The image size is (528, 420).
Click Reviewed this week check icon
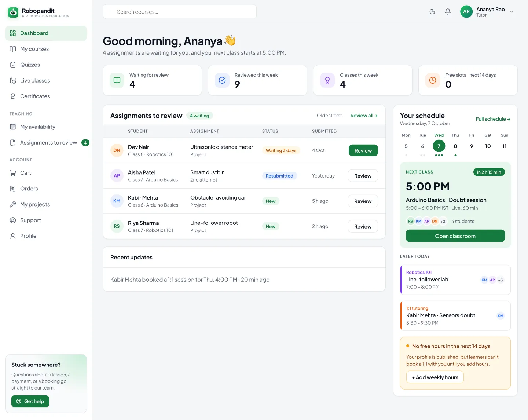pyautogui.click(x=222, y=80)
